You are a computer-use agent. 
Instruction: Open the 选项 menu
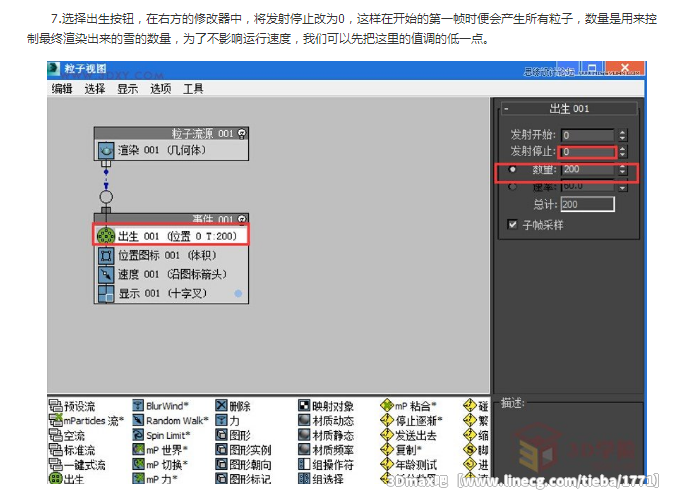point(160,89)
